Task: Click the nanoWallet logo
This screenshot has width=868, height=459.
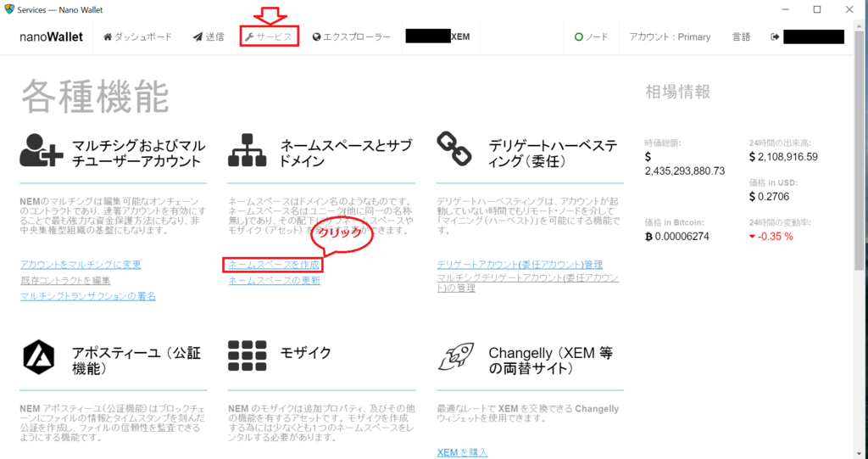Action: click(51, 37)
